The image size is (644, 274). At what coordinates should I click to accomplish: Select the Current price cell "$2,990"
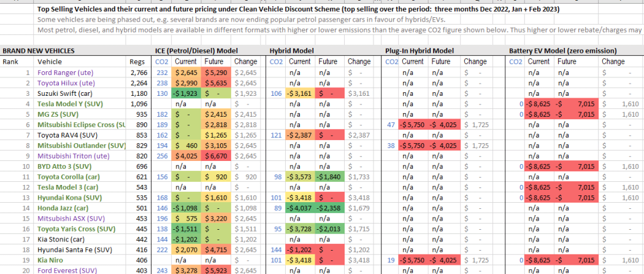coord(186,83)
